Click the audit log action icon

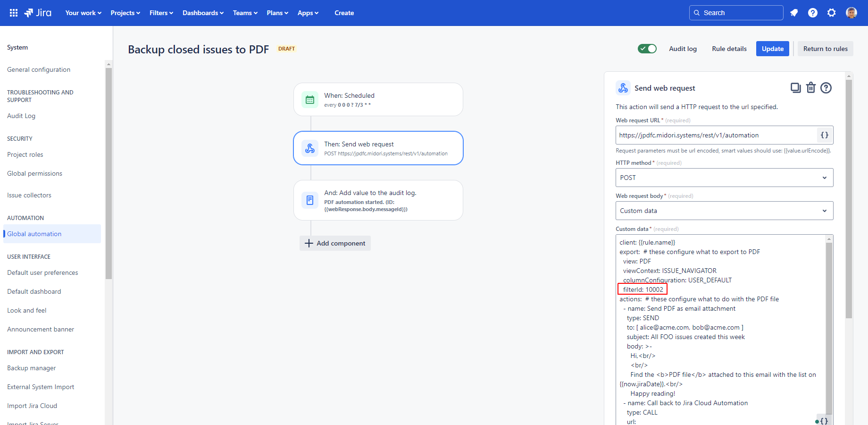[310, 200]
